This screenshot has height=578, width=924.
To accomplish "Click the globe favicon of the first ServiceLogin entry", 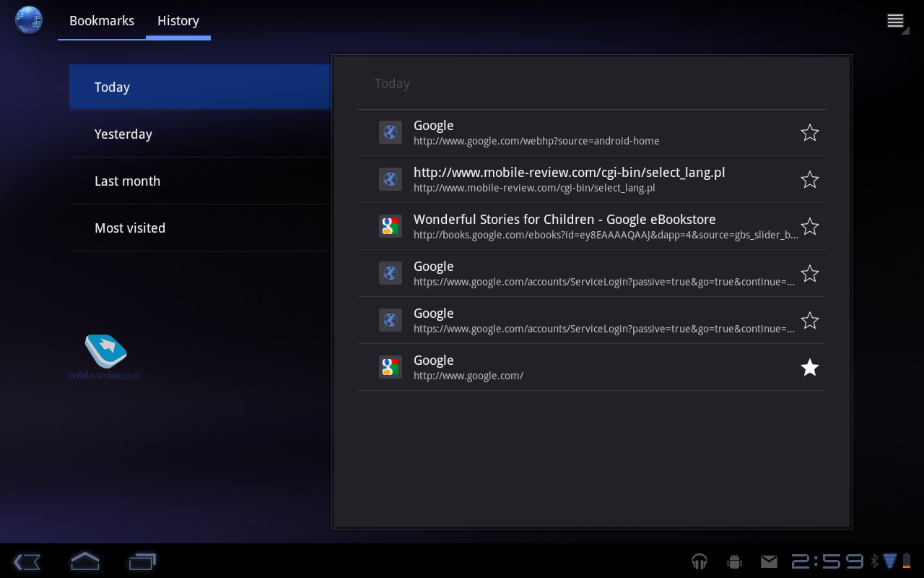I will pos(391,273).
